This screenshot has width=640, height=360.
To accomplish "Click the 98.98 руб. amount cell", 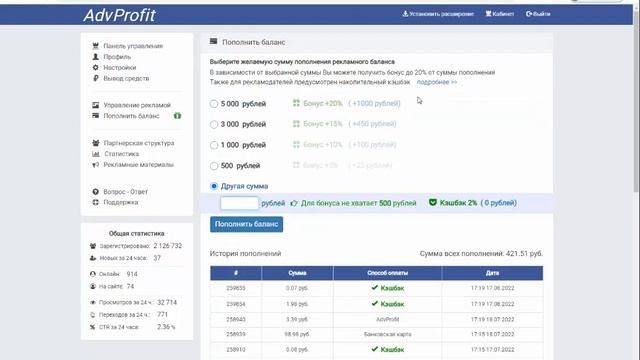I will point(297,334).
